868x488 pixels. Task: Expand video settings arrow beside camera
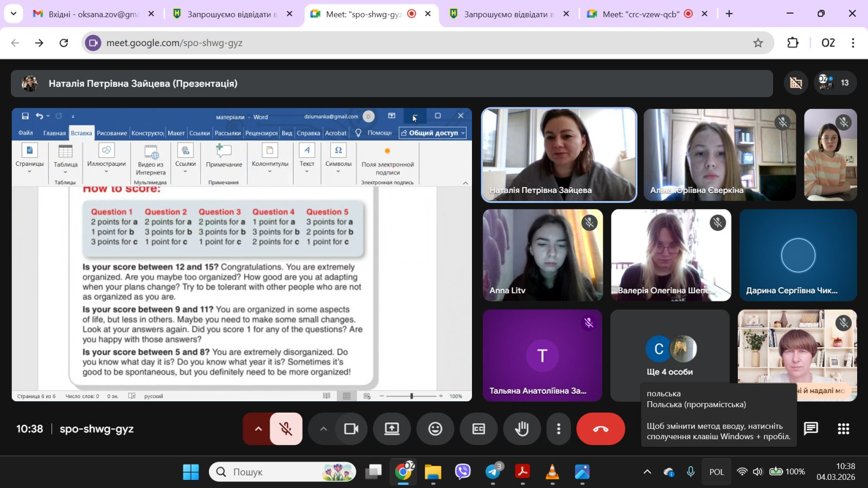[323, 429]
